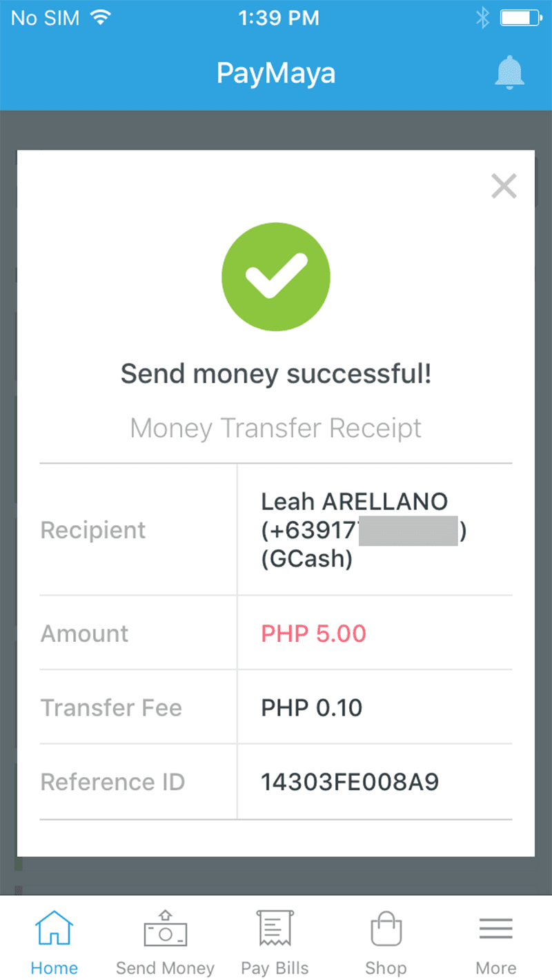Tap the Send money successful message
This screenshot has height=980, width=552.
click(x=276, y=374)
